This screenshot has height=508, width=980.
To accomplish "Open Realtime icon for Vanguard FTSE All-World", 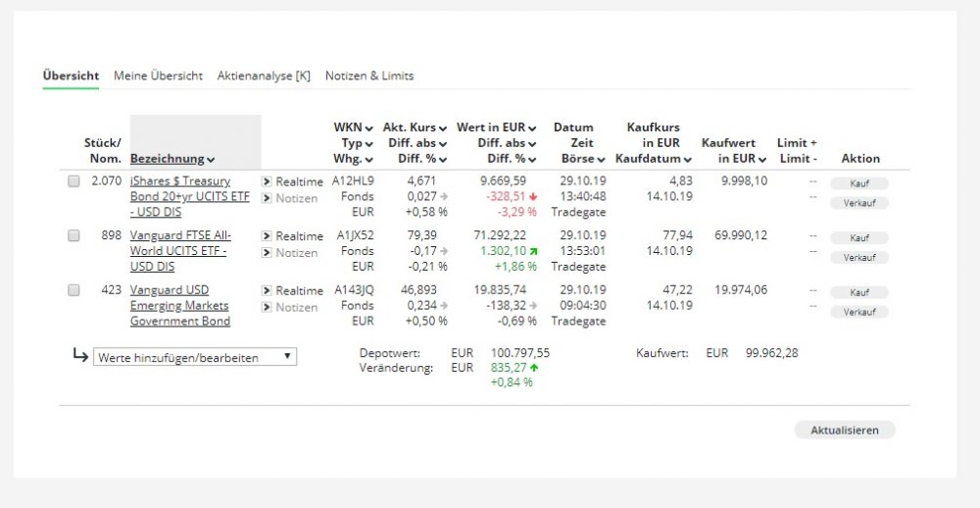I will click(266, 236).
